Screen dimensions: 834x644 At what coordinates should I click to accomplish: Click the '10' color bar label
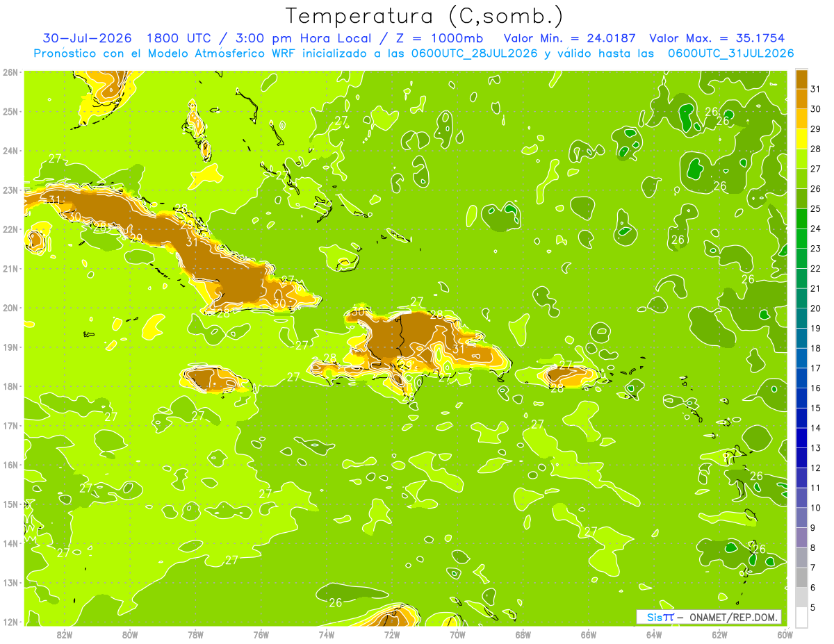click(816, 508)
